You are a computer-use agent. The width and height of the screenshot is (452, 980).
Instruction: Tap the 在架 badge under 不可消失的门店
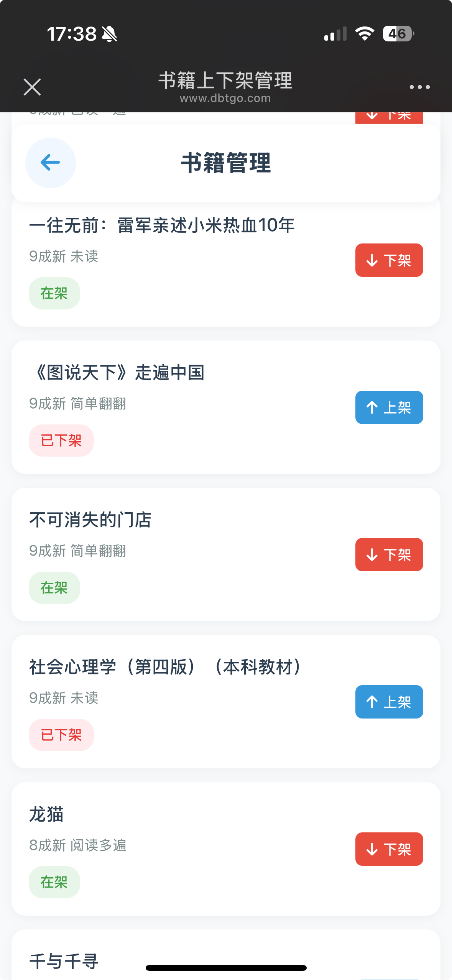(54, 588)
